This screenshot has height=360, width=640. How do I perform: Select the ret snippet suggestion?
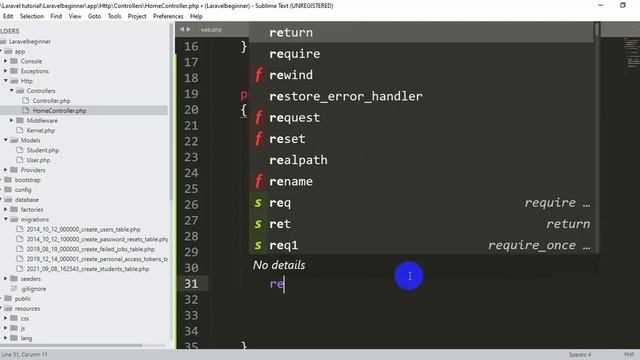tap(421, 224)
